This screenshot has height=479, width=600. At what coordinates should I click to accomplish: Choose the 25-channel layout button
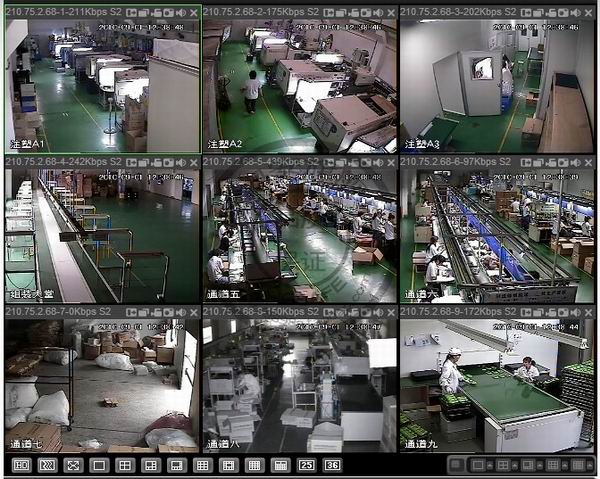306,465
